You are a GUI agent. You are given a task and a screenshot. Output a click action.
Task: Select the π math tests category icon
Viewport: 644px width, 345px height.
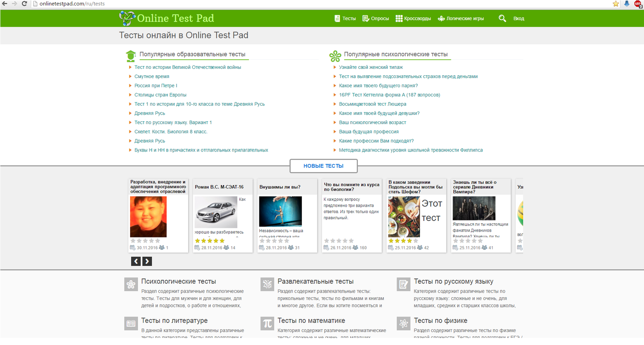coord(267,323)
